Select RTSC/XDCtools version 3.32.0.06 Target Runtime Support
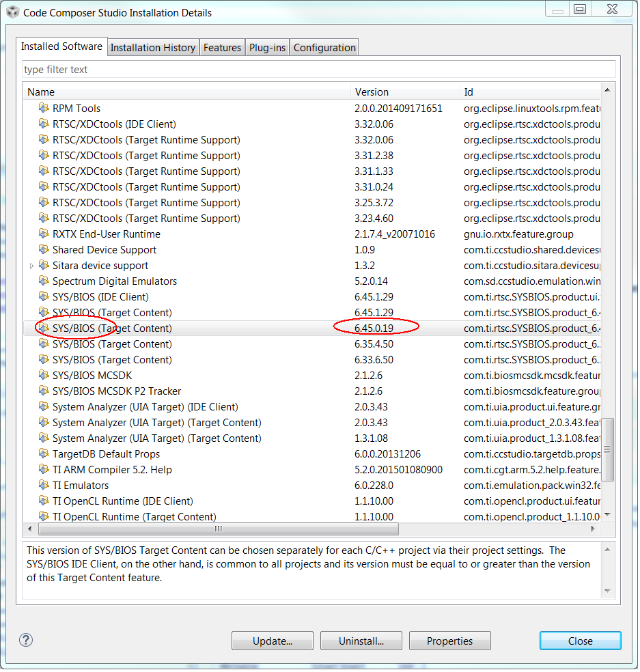The width and height of the screenshot is (640, 672). point(312,140)
